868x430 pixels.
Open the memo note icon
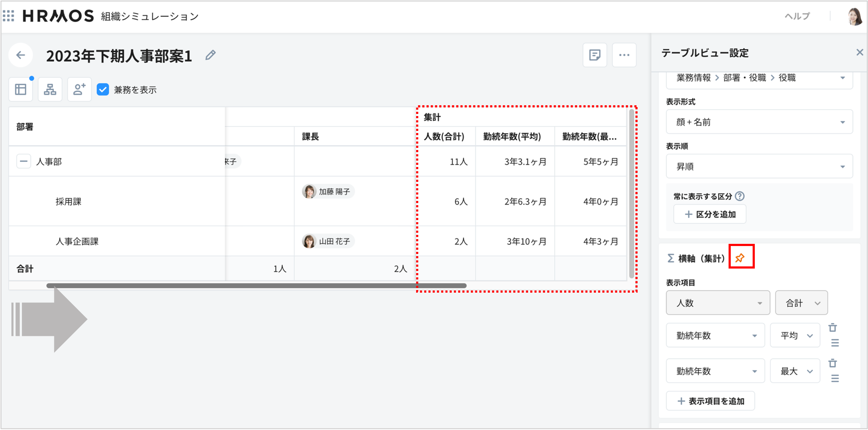594,55
